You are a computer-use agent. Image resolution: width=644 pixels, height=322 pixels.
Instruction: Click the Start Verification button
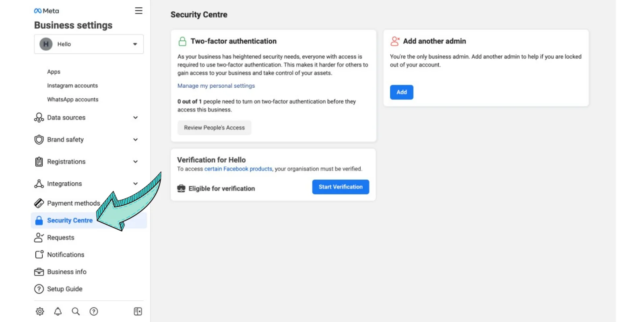[x=341, y=187]
